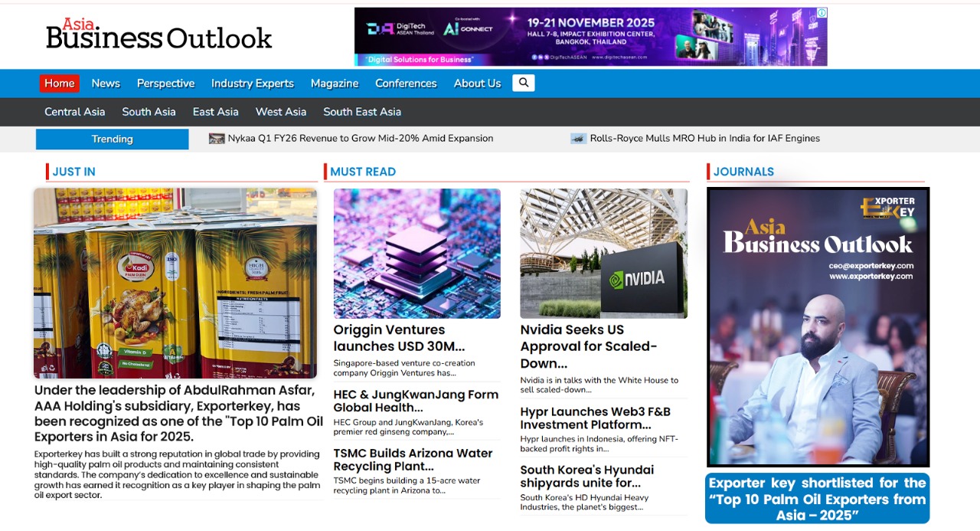Click the DigiTech ASEAN banner advertisement
Screen dimensions: 980x531
[x=590, y=37]
